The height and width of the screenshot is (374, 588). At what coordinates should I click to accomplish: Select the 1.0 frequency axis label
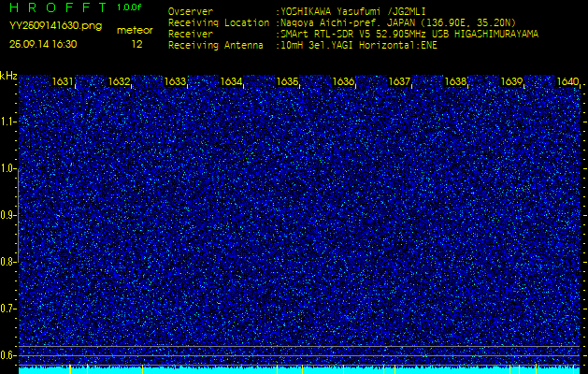point(7,168)
